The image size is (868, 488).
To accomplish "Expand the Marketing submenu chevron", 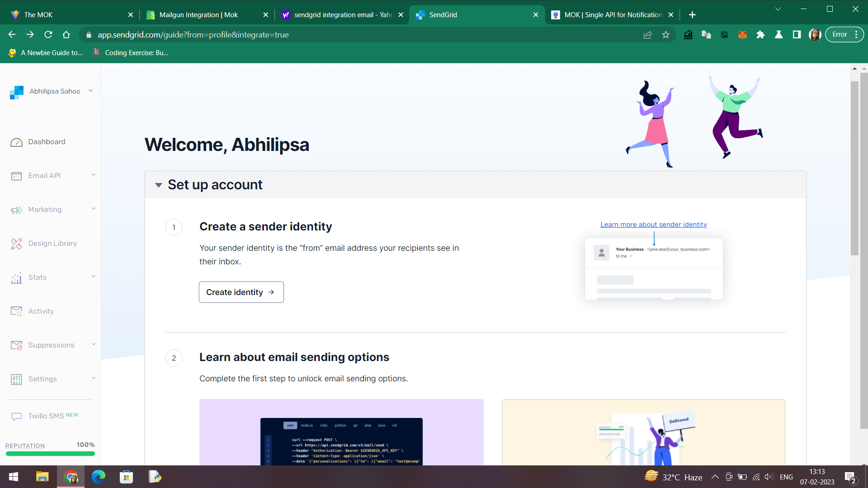I will point(94,209).
